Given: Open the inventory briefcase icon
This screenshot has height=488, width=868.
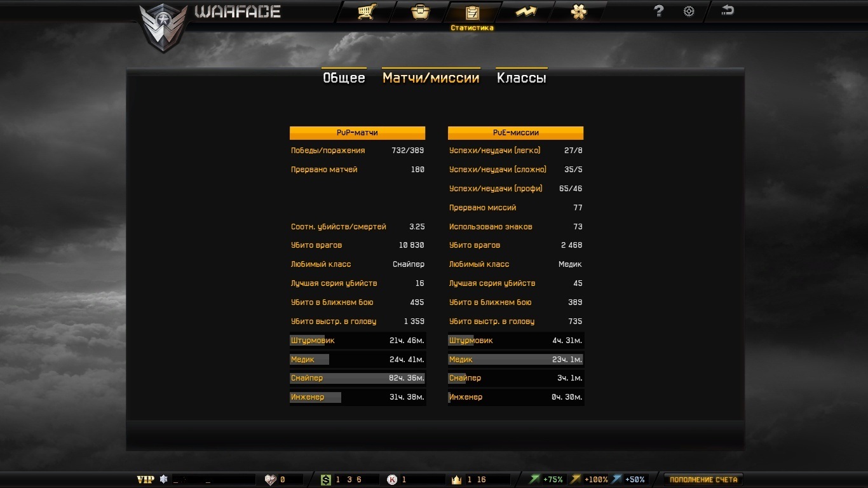Looking at the screenshot, I should click(x=420, y=12).
